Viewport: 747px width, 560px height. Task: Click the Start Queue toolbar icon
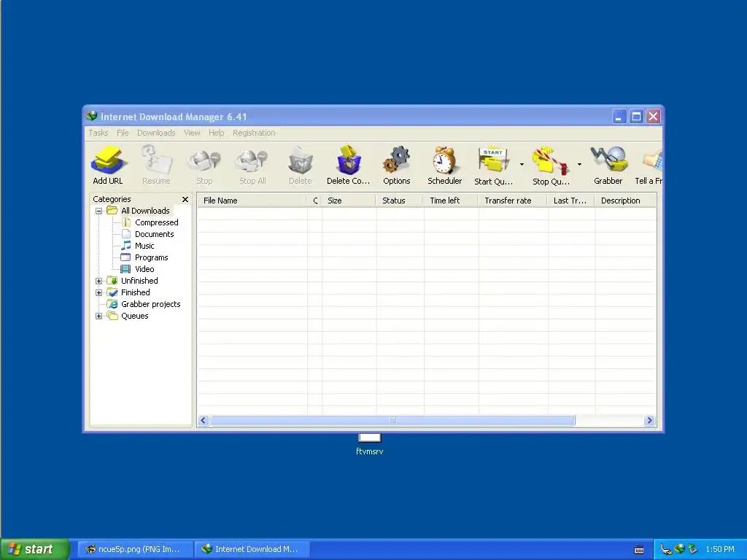494,165
